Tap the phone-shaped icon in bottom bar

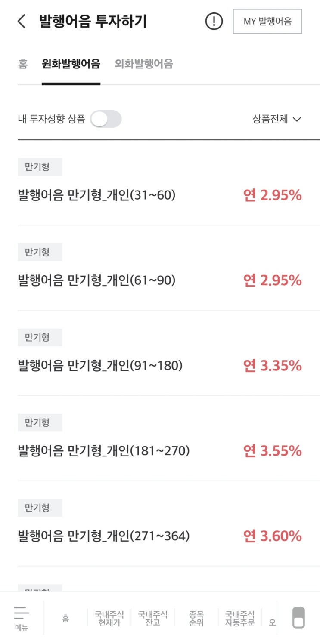(x=298, y=618)
